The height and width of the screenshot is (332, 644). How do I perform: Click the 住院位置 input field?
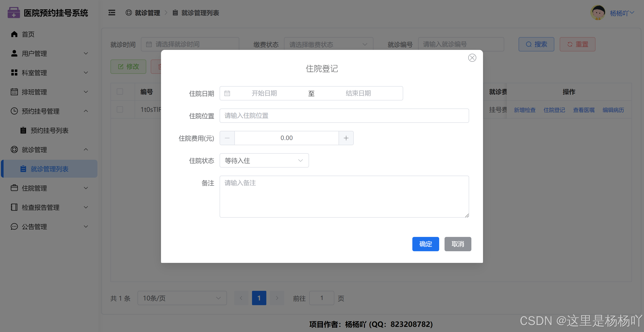click(x=344, y=116)
